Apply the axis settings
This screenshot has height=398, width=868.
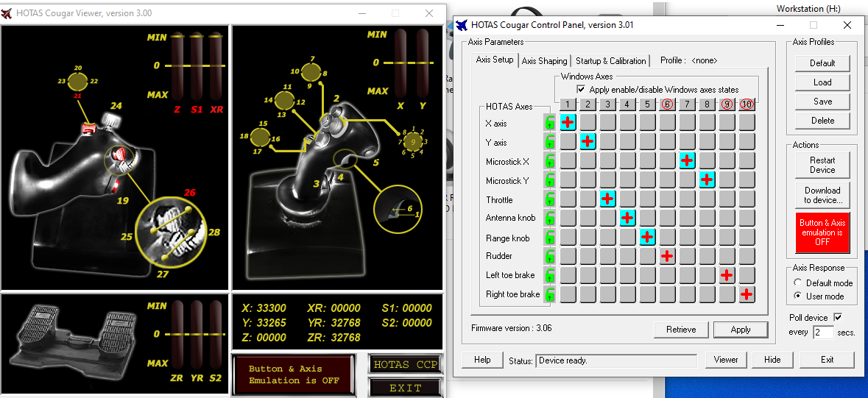click(741, 330)
